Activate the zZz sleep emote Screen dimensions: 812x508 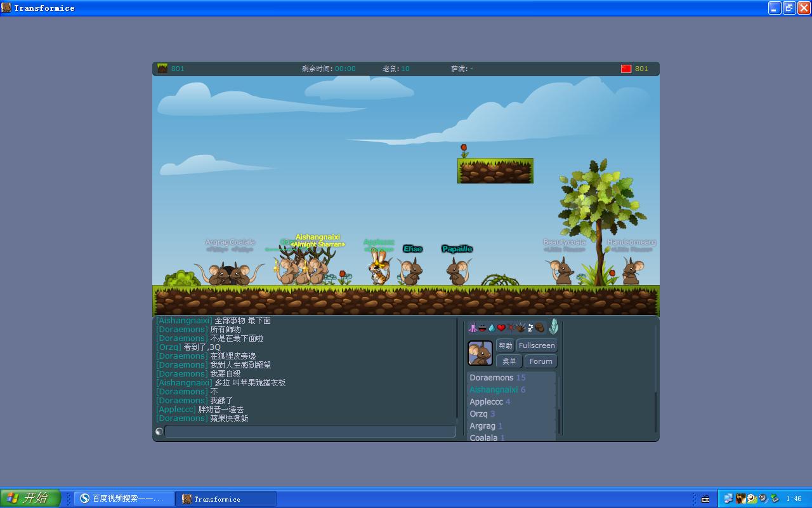530,328
